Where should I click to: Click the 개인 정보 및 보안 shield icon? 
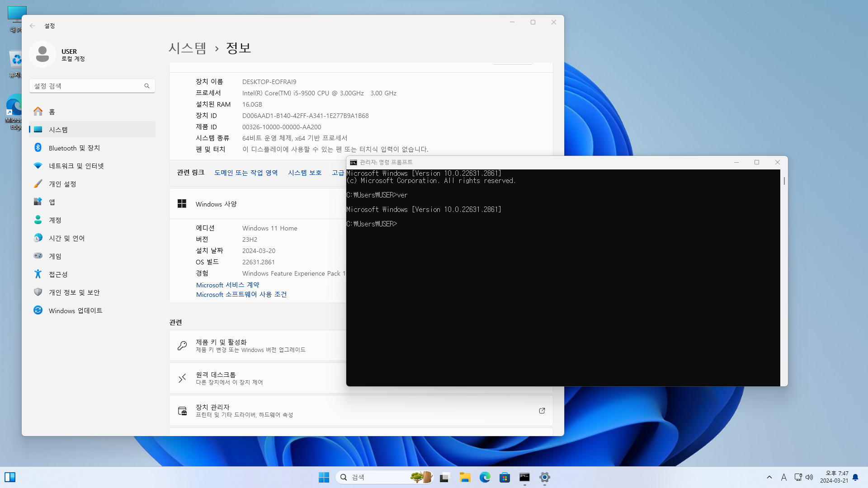[x=38, y=292]
